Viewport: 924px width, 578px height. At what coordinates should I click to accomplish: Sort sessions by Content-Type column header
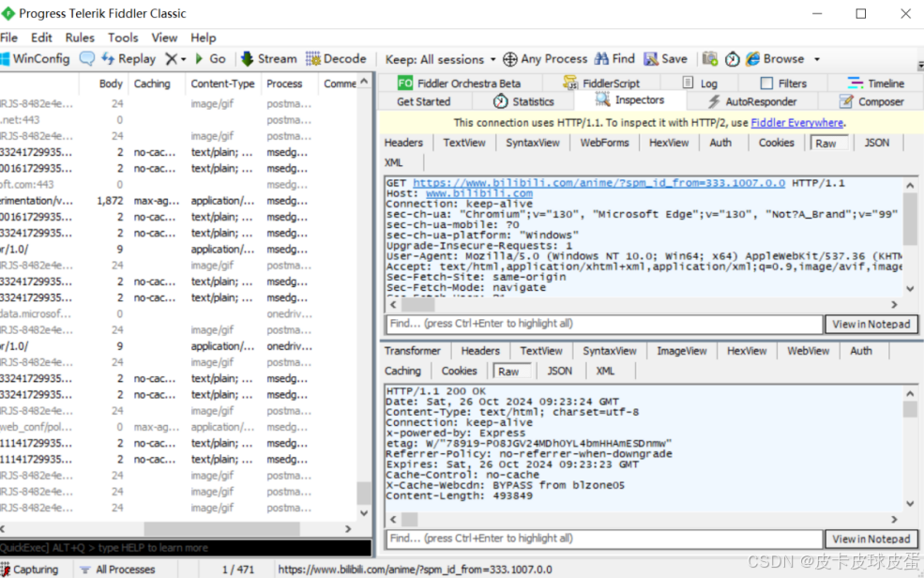click(222, 84)
